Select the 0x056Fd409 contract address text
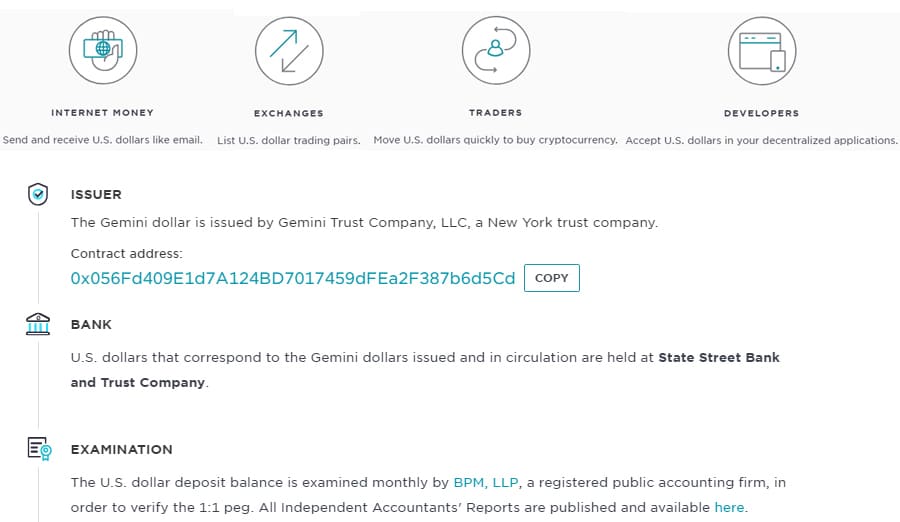Screen dimensions: 900x522 [x=292, y=278]
